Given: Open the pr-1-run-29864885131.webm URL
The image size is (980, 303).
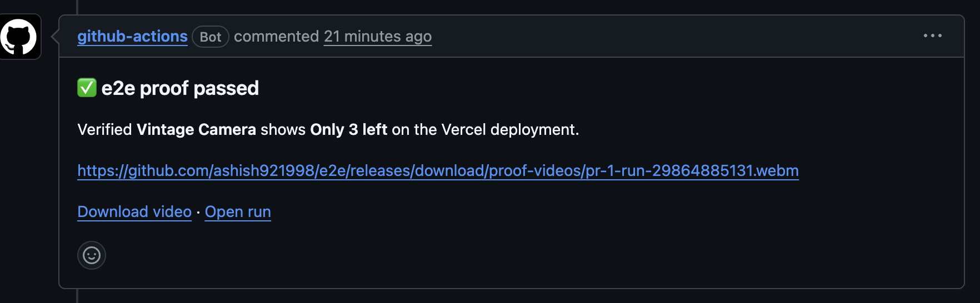Looking at the screenshot, I should coord(438,170).
